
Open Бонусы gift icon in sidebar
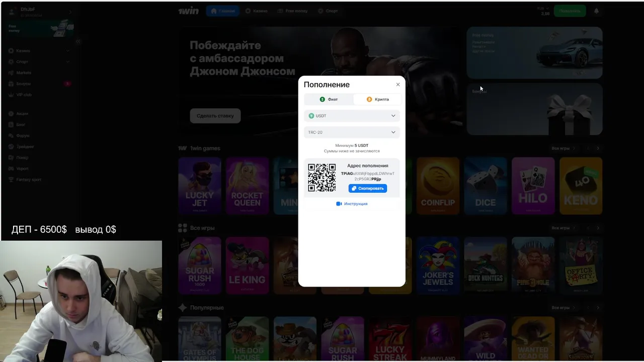[11, 83]
